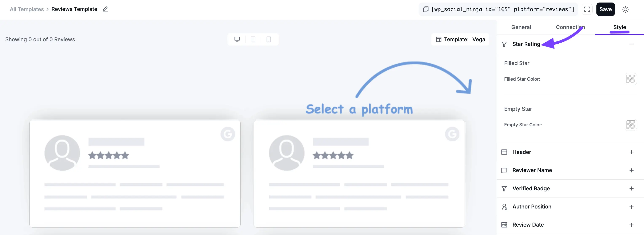Expand the Verified Badge settings

click(632, 188)
